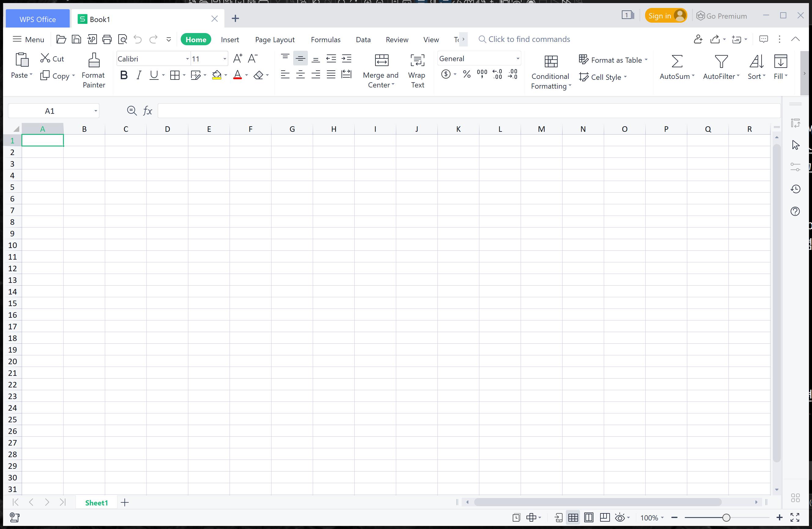This screenshot has width=812, height=529.
Task: Switch to Page Layout view in status bar
Action: point(589,518)
